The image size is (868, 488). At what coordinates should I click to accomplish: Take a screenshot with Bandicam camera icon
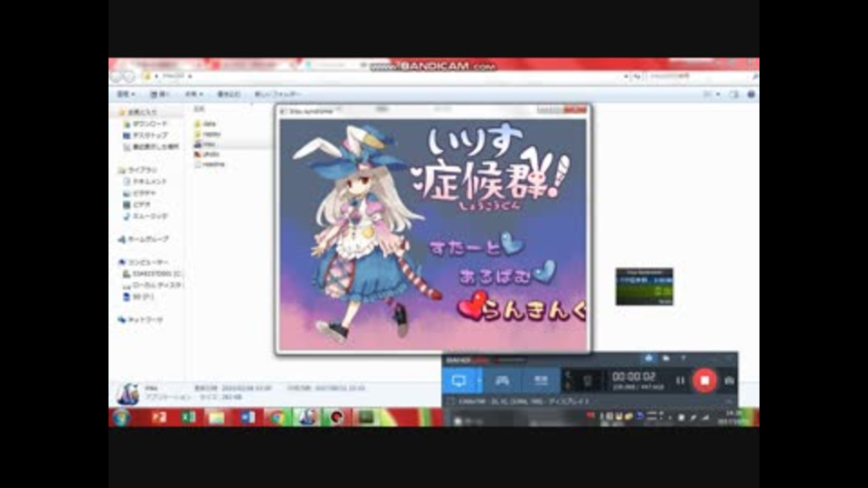[x=729, y=380]
